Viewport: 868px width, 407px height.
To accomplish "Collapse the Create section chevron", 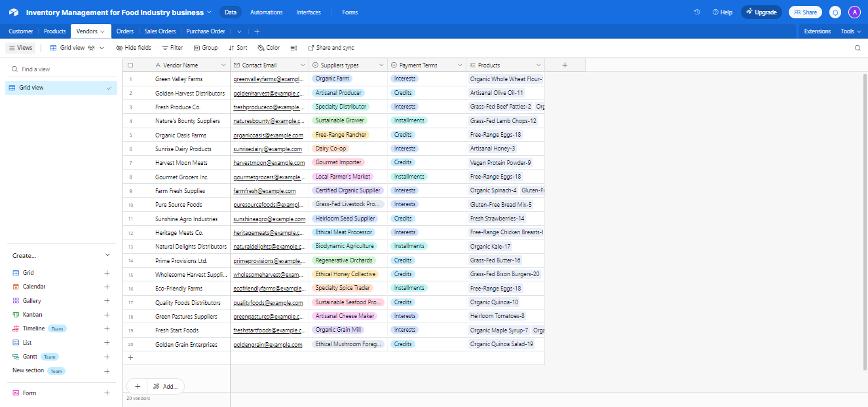I will (107, 255).
